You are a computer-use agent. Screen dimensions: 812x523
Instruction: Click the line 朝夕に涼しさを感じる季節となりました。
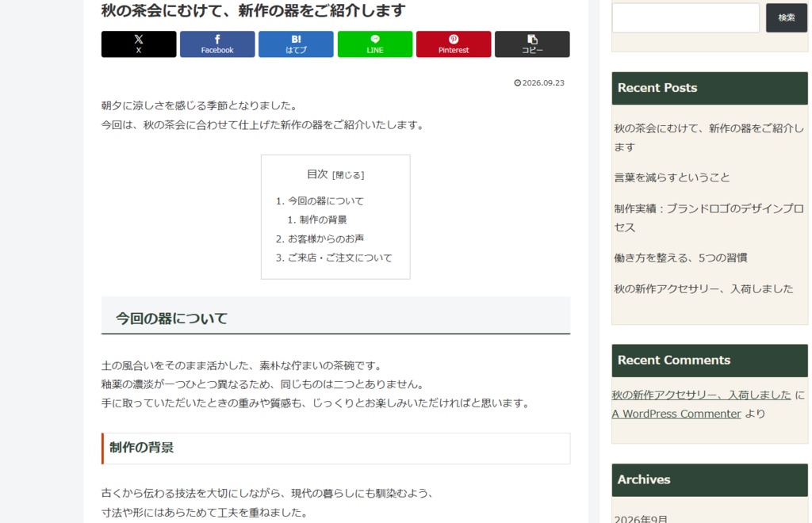click(x=201, y=105)
